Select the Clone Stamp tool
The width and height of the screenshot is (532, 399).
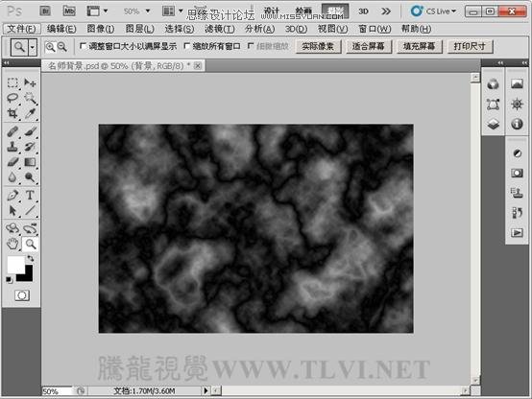pos(12,147)
